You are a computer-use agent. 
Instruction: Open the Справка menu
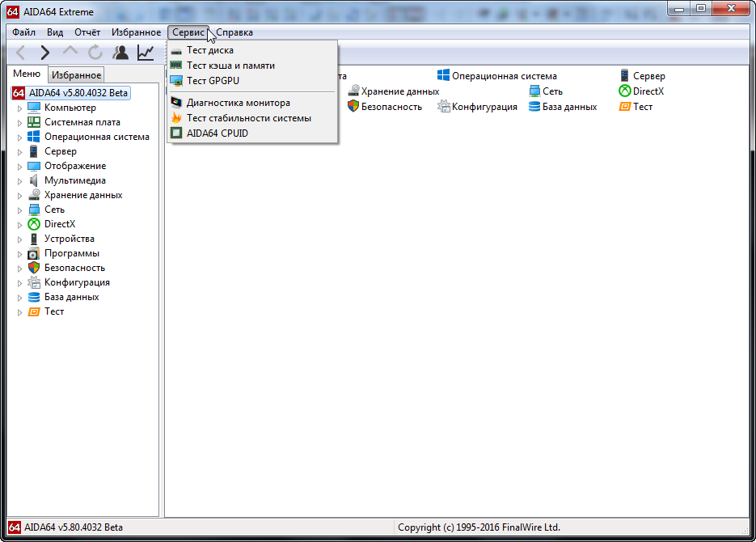point(234,32)
